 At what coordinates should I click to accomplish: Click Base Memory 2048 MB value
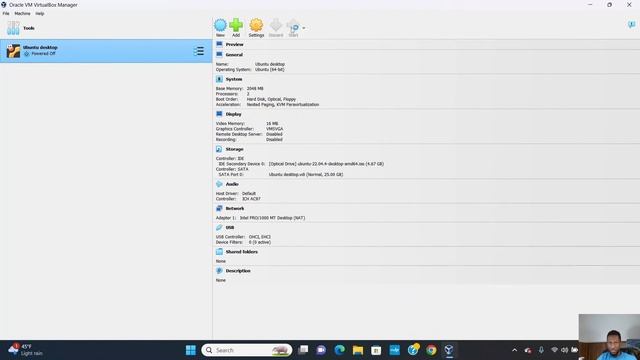click(x=255, y=89)
